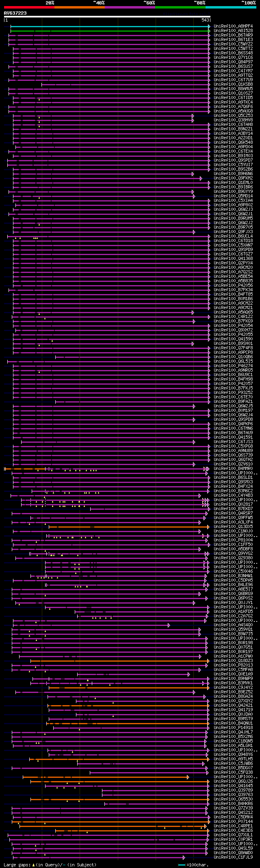Click the green ~80% identity legend segment
The width and height of the screenshot is (260, 868).
point(180,7)
